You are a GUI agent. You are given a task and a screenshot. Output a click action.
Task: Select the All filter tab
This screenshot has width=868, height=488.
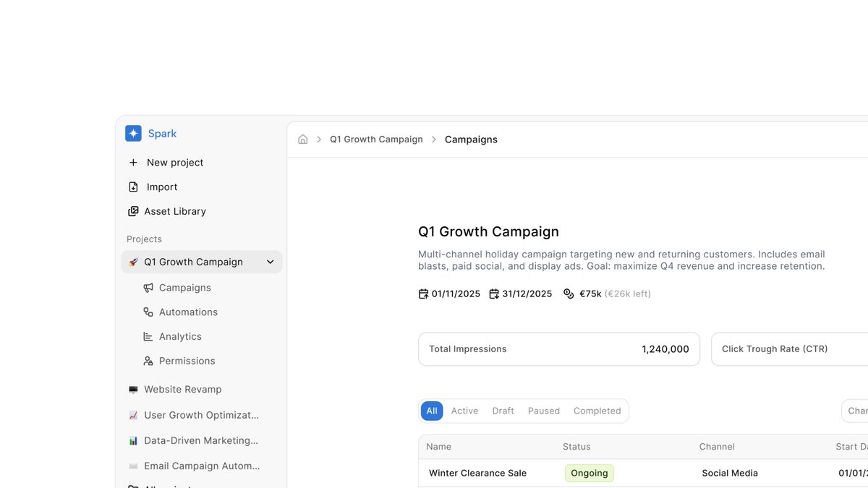(x=432, y=411)
